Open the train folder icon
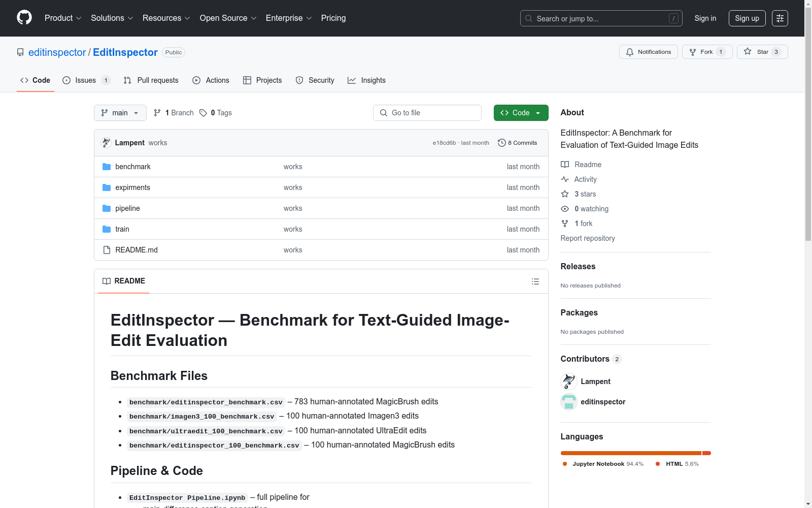Image resolution: width=812 pixels, height=508 pixels. click(x=107, y=229)
